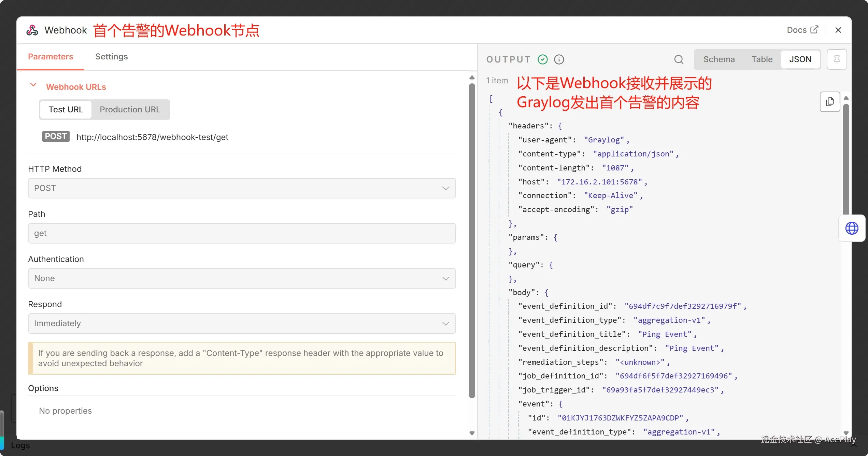
Task: Click the output info circle icon
Action: pos(559,59)
